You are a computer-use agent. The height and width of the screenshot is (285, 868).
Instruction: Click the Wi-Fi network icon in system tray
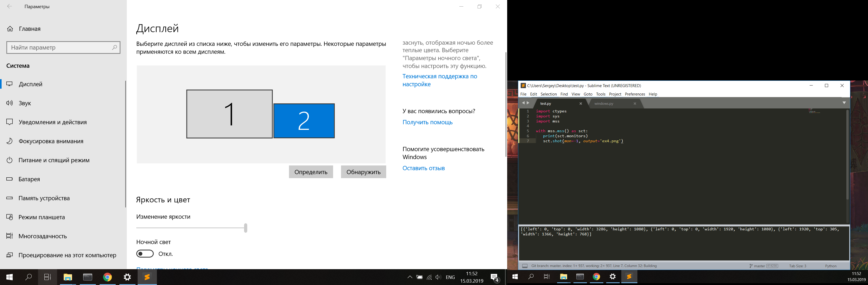pyautogui.click(x=429, y=277)
